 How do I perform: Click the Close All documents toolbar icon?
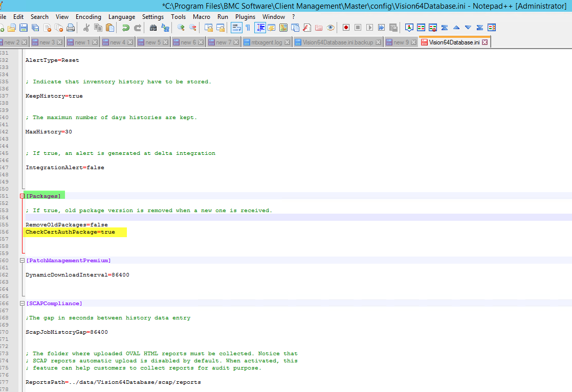click(59, 28)
